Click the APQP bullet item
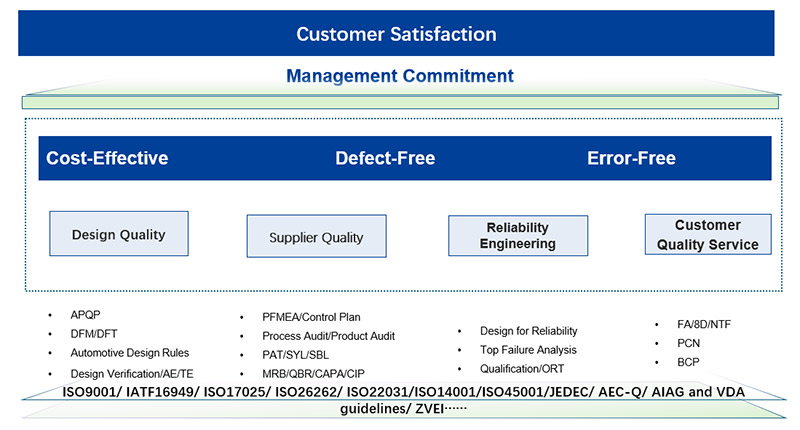 (x=86, y=315)
